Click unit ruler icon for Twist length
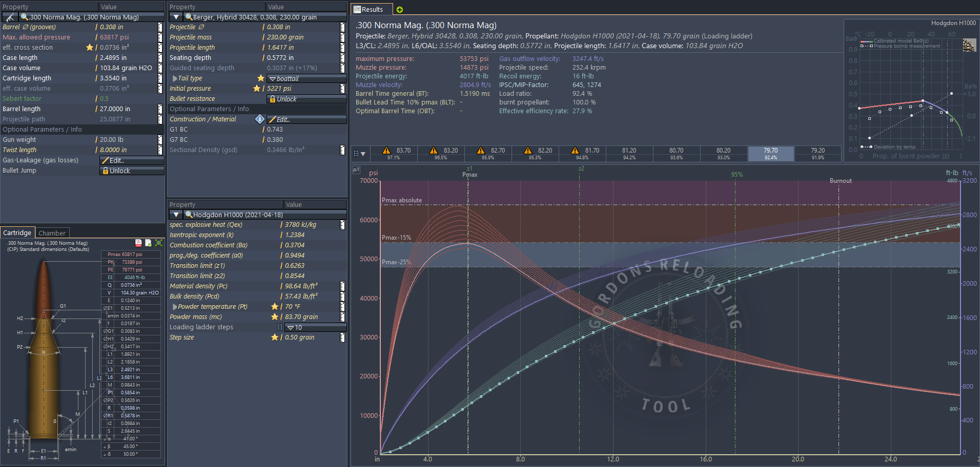The width and height of the screenshot is (980, 467). click(x=160, y=150)
